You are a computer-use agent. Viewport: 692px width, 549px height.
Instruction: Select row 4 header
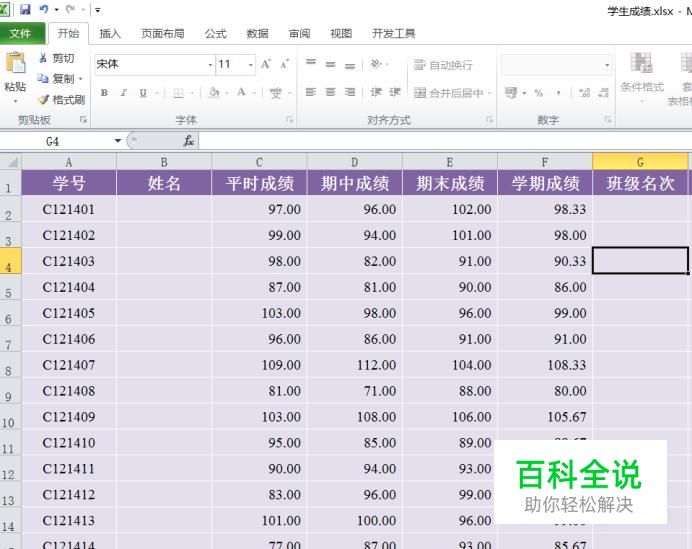point(10,261)
